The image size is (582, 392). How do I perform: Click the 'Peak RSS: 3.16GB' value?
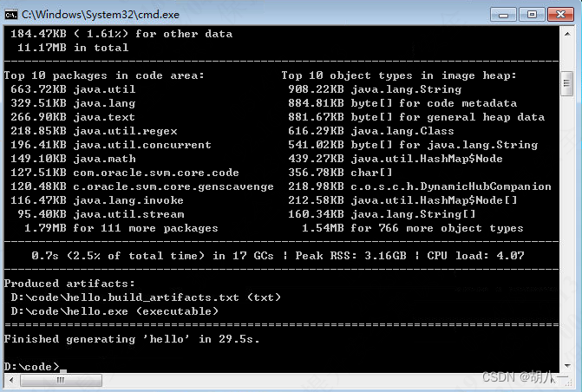click(350, 256)
